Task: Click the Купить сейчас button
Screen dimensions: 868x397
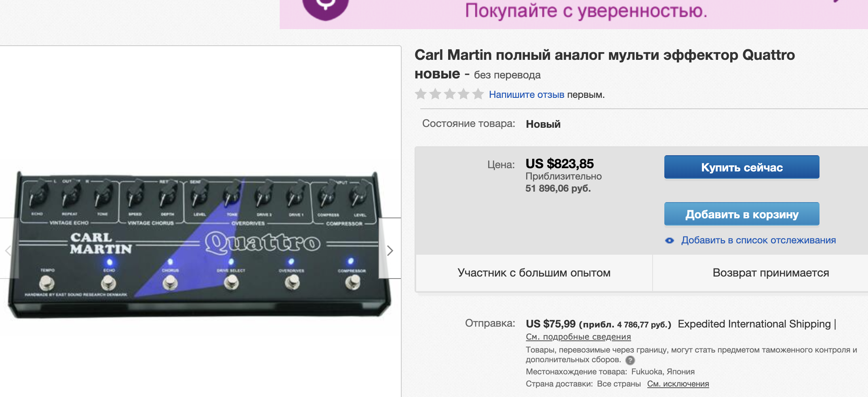Action: [x=742, y=167]
